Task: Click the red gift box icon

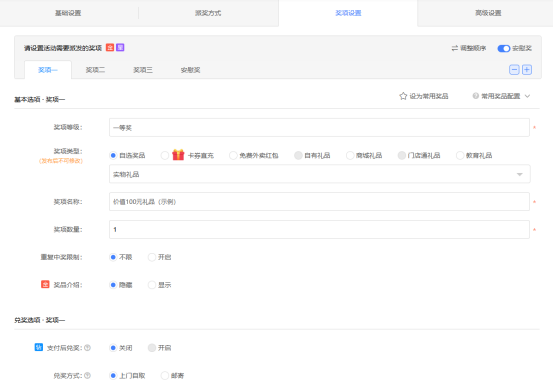Action: [178, 154]
